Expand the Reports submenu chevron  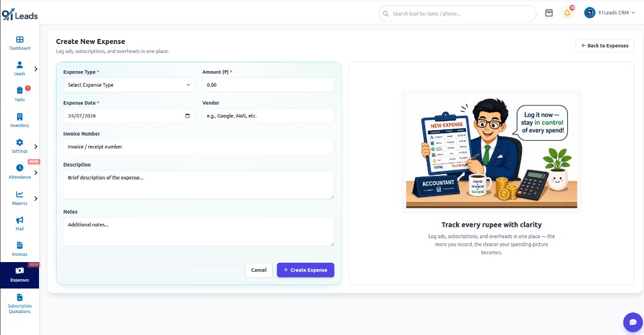36,199
